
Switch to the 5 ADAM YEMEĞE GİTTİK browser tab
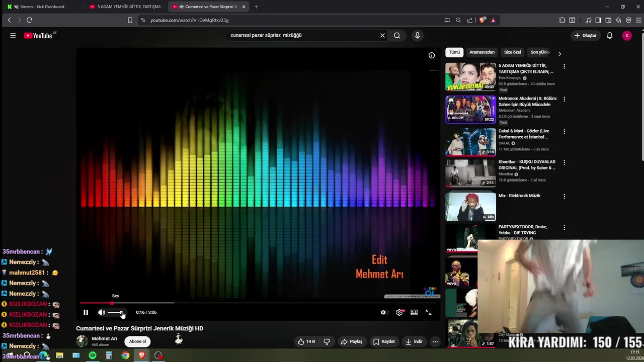click(126, 7)
